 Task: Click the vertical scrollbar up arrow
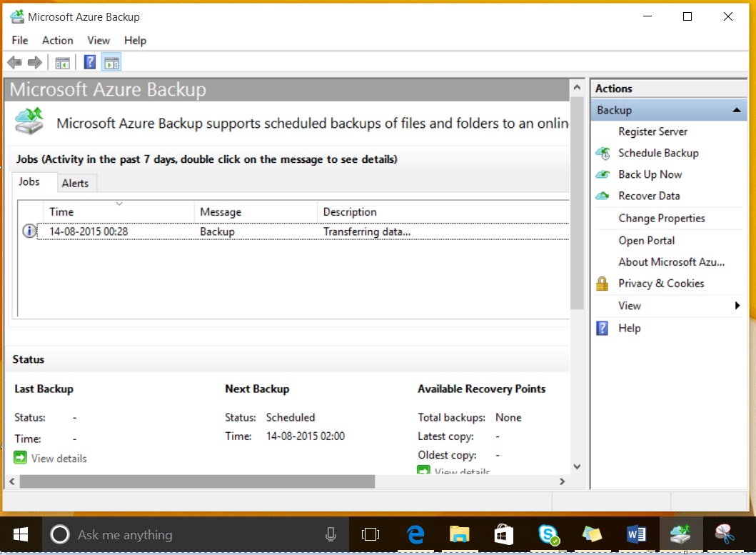[x=577, y=87]
